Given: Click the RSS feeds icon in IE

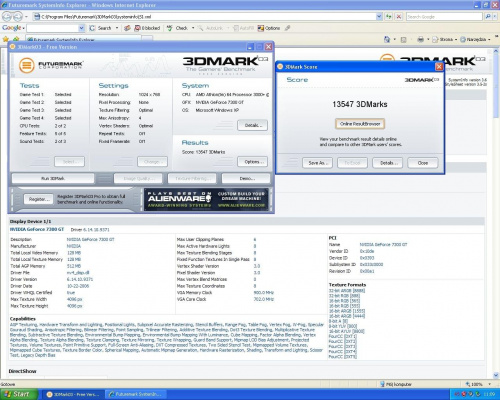Looking at the screenshot, I should [x=403, y=40].
